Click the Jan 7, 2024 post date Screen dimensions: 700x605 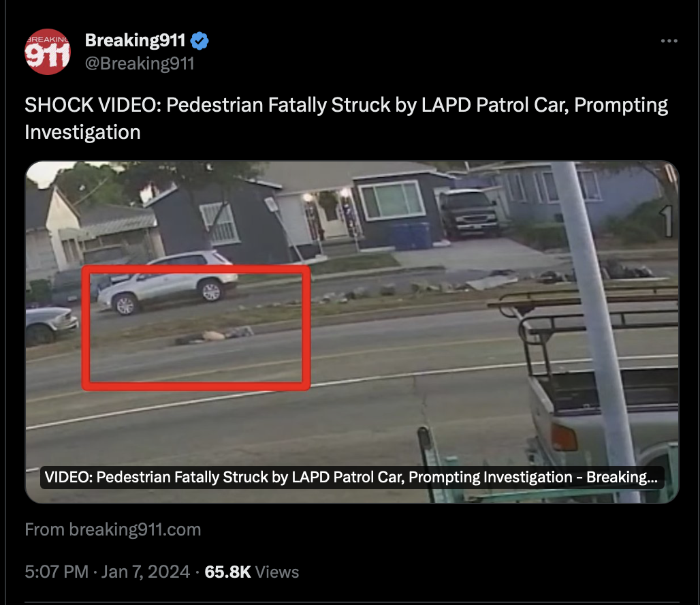click(146, 572)
